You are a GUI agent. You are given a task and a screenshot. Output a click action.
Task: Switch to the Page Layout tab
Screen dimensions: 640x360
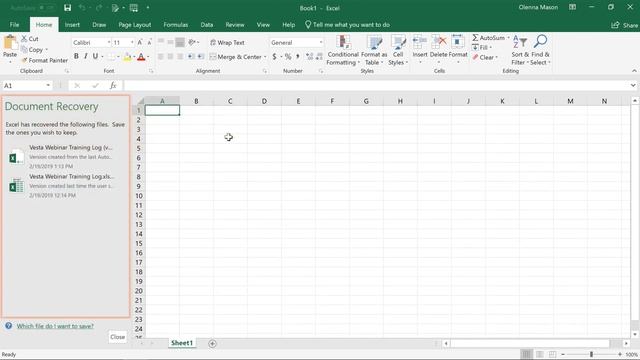pyautogui.click(x=135, y=24)
